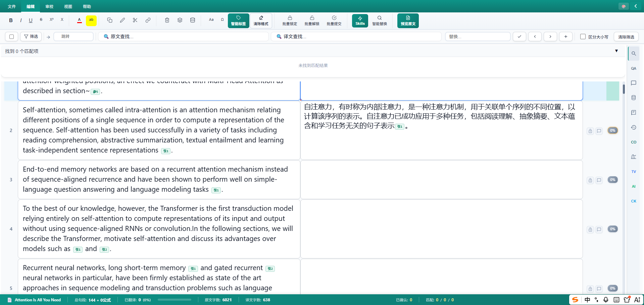This screenshot has width=644, height=305.
Task: Click the checkmark confirm replace button
Action: tap(519, 37)
